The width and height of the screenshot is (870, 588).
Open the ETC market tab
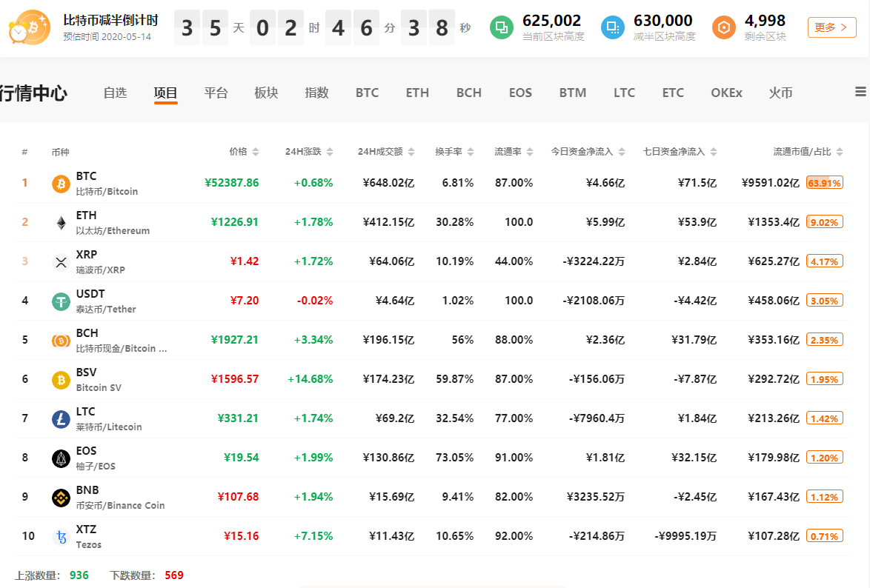pos(673,93)
